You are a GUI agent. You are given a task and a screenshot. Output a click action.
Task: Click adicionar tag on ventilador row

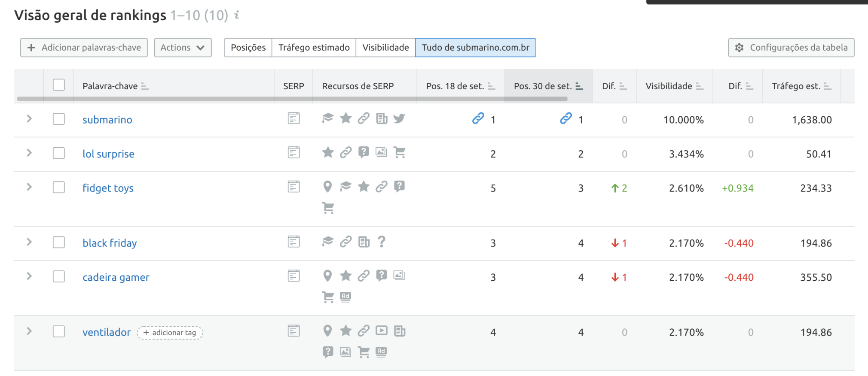tap(170, 333)
